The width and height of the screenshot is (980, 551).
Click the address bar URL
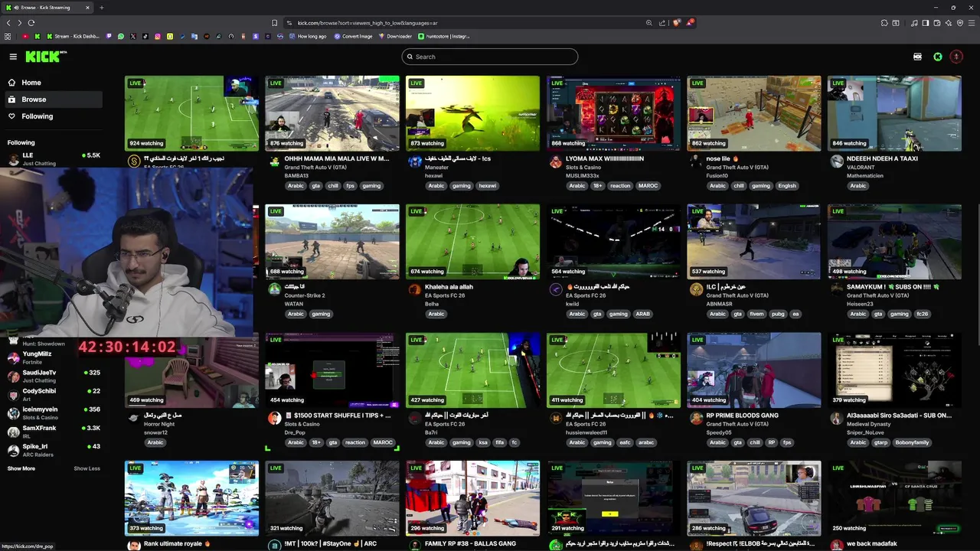[x=367, y=23]
